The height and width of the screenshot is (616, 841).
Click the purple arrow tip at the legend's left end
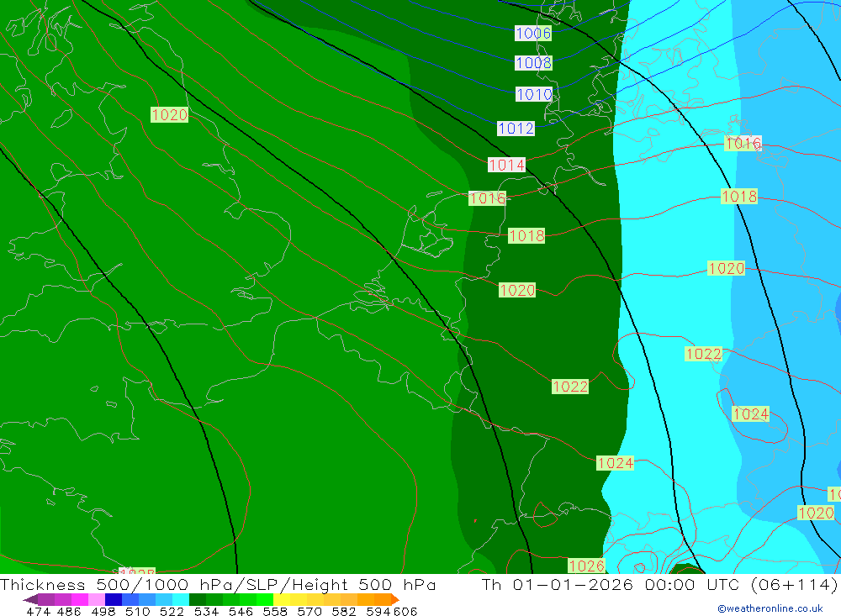click(30, 599)
